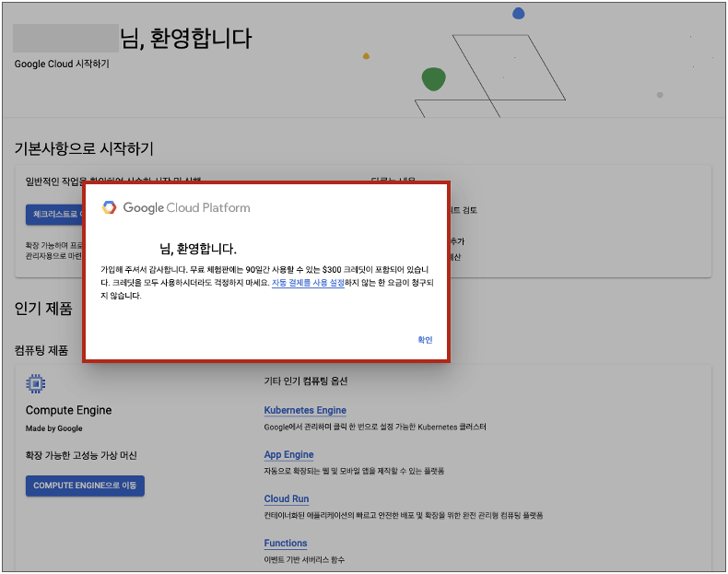Select the Compute Engine product title
The width and height of the screenshot is (728, 574).
pos(69,410)
